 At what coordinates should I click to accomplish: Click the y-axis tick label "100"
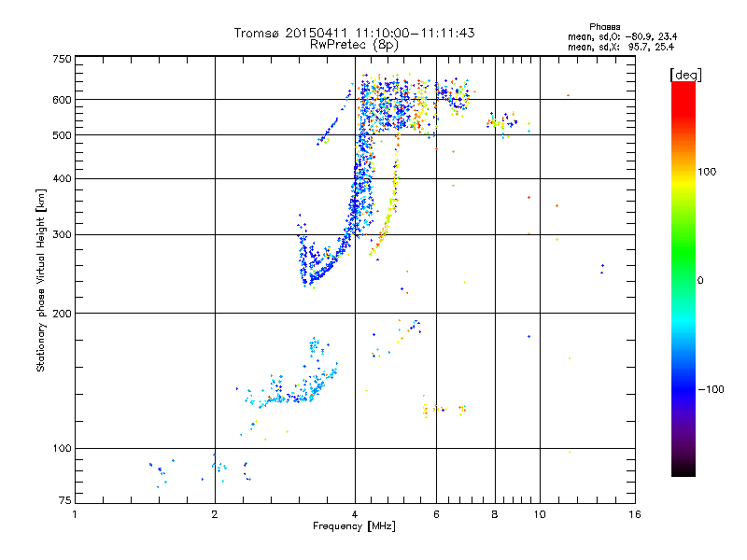coord(62,449)
